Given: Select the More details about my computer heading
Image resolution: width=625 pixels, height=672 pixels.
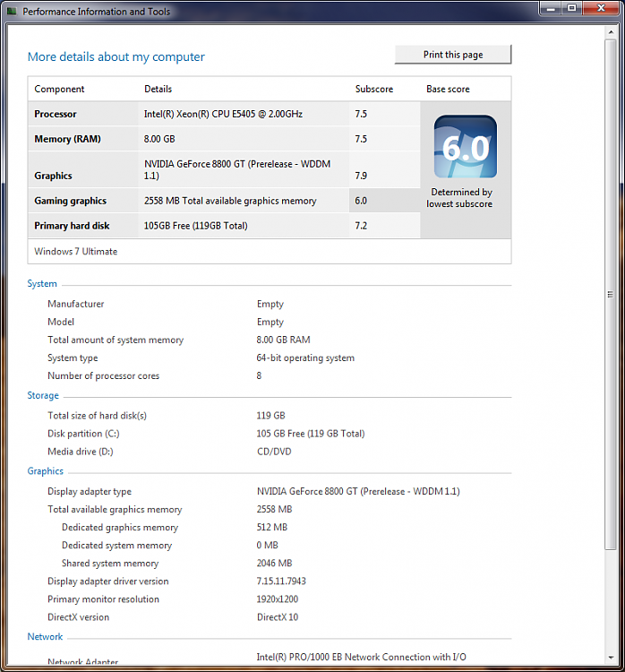Looking at the screenshot, I should tap(116, 56).
